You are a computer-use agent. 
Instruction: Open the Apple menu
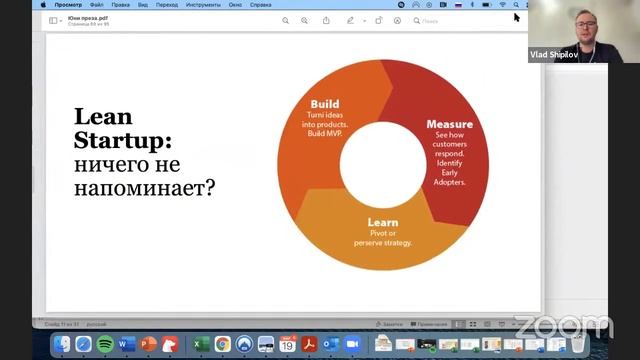[43, 5]
